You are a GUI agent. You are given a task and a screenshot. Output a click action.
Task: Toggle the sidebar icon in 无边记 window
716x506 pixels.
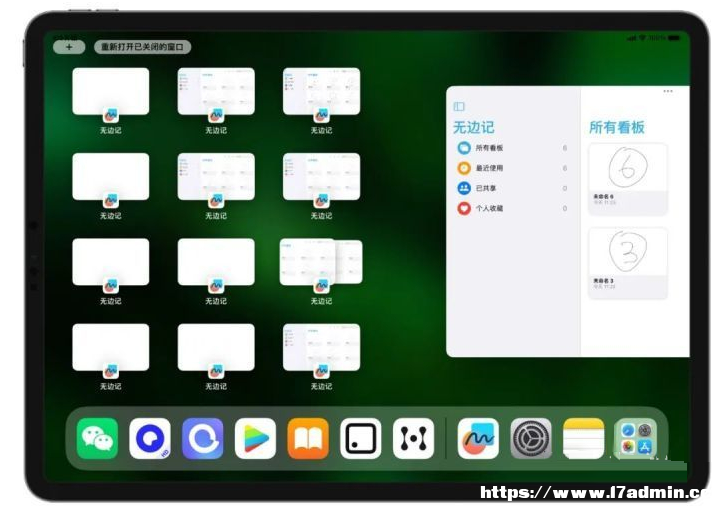pos(459,106)
